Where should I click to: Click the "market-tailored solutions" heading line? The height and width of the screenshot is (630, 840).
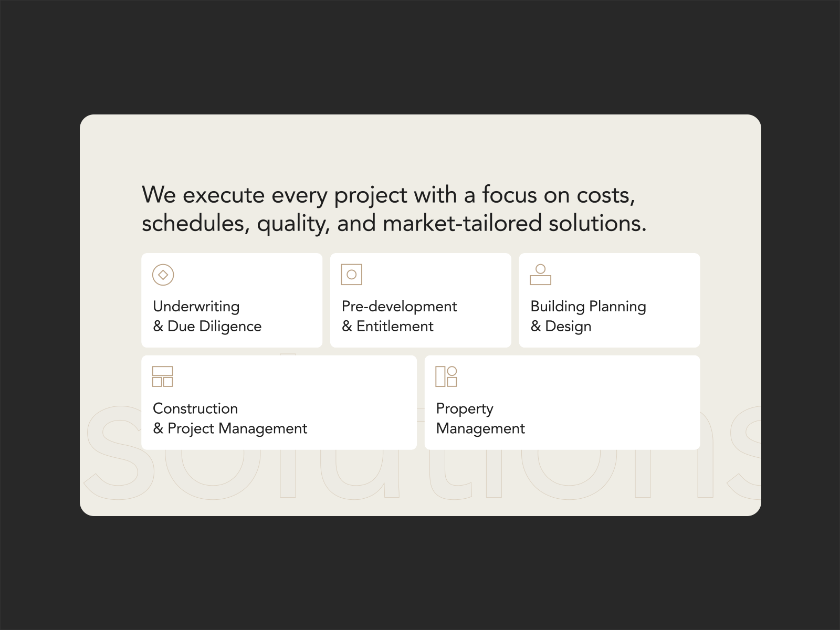[x=394, y=224]
